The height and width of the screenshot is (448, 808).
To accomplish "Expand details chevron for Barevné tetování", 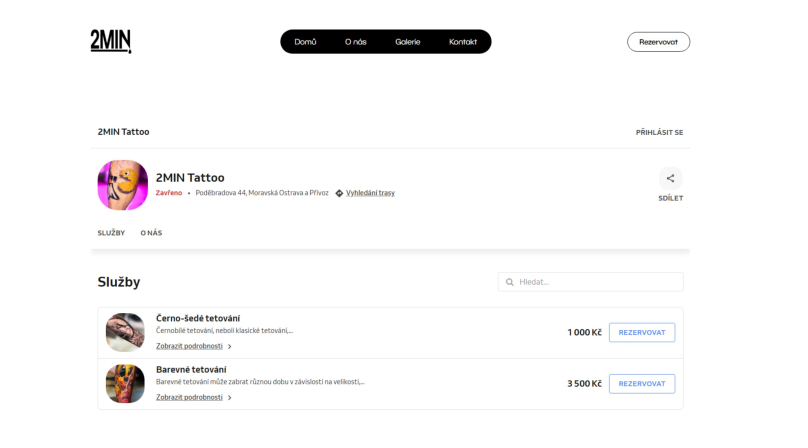I will [x=230, y=397].
